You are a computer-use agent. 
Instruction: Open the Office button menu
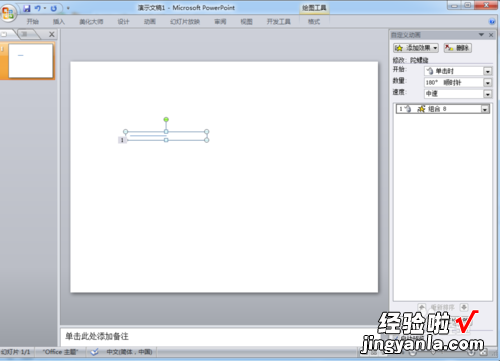tap(9, 13)
